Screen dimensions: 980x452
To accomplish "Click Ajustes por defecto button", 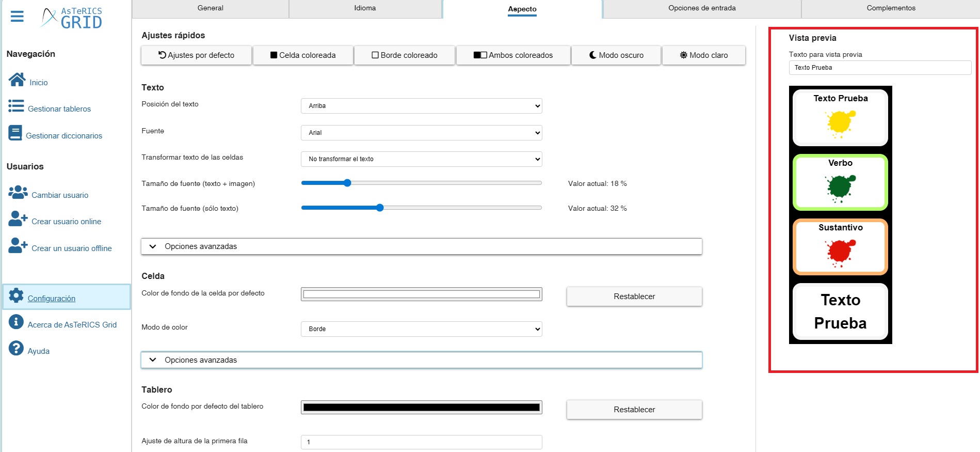I will pos(196,55).
